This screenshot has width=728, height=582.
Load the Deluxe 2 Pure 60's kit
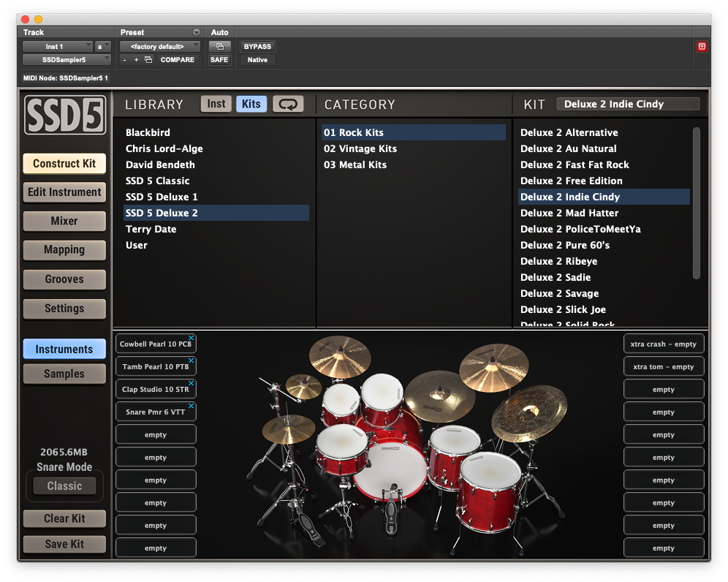(x=604, y=245)
